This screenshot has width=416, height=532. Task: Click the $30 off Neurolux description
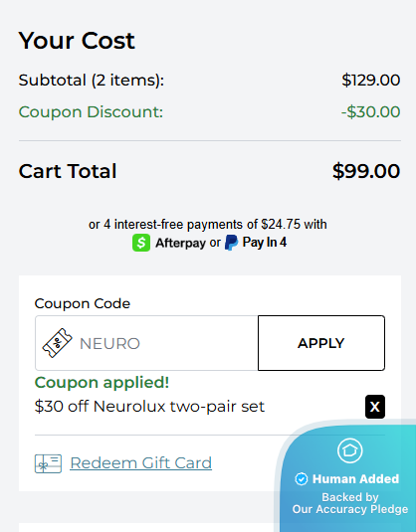pyautogui.click(x=149, y=407)
